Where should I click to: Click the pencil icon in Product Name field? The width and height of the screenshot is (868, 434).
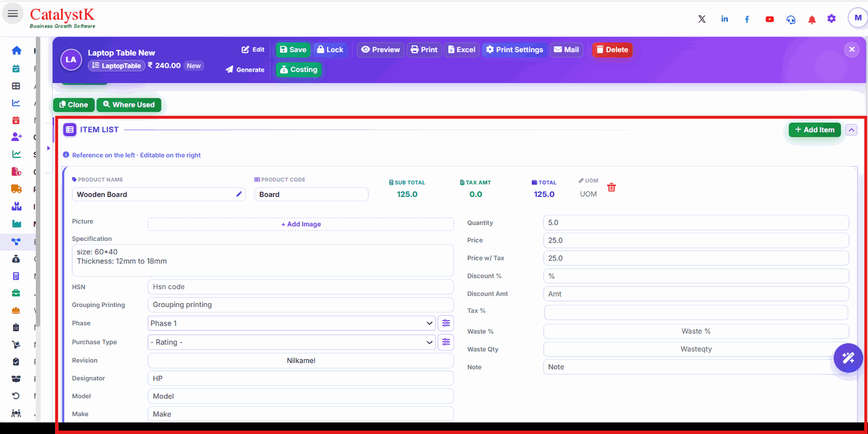(239, 194)
